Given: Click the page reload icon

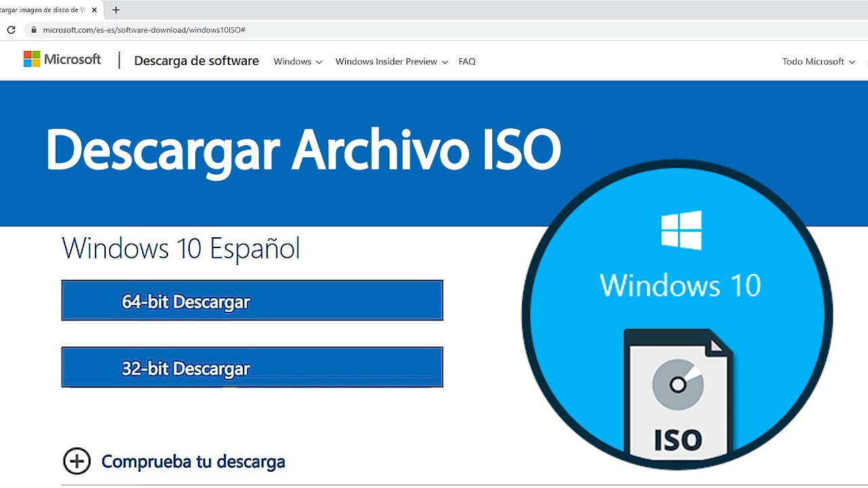Looking at the screenshot, I should coord(10,30).
